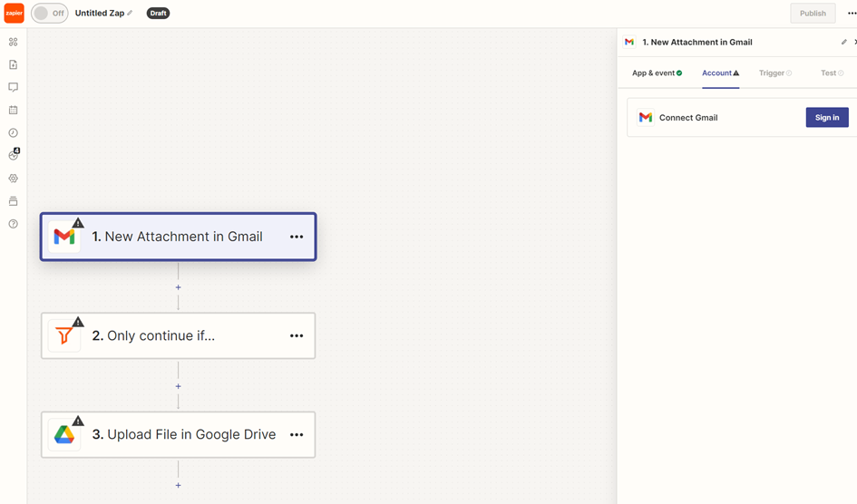Toggle the Zap on/off switch
857x504 pixels.
click(49, 13)
